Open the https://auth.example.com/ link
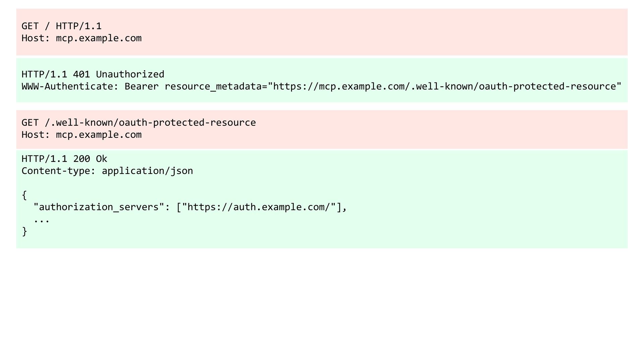The image size is (644, 362). pos(259,207)
